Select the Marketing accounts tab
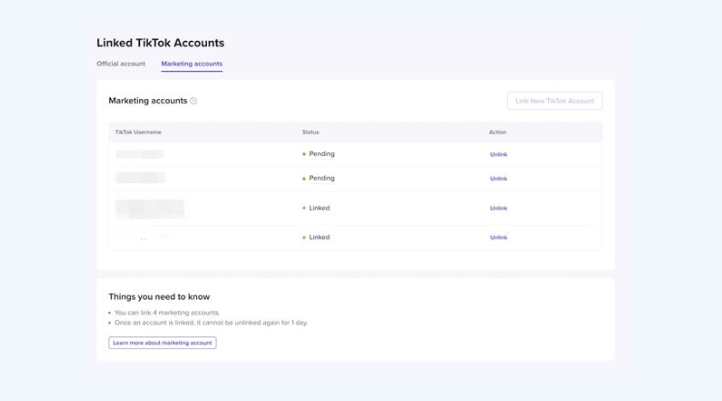This screenshot has height=401, width=722. coord(192,64)
